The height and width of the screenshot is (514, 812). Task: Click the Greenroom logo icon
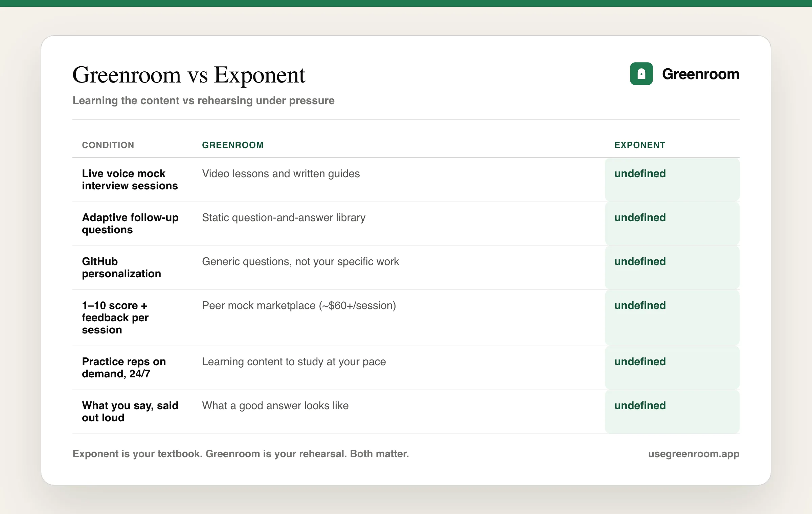641,74
